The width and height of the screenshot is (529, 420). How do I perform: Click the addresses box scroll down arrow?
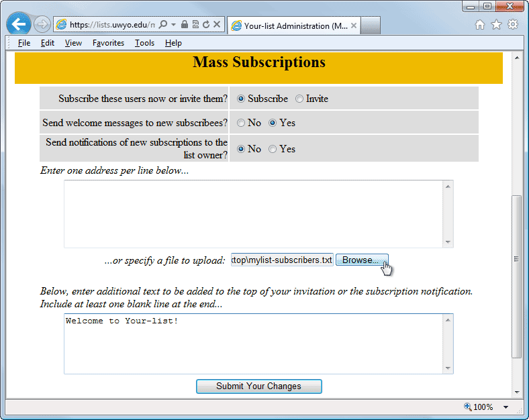click(x=448, y=242)
